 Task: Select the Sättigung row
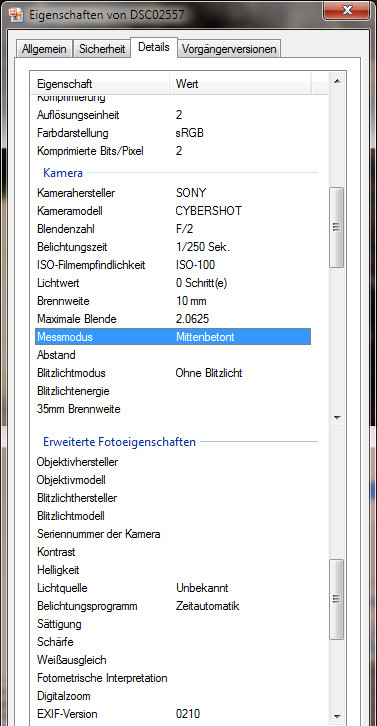[173, 624]
